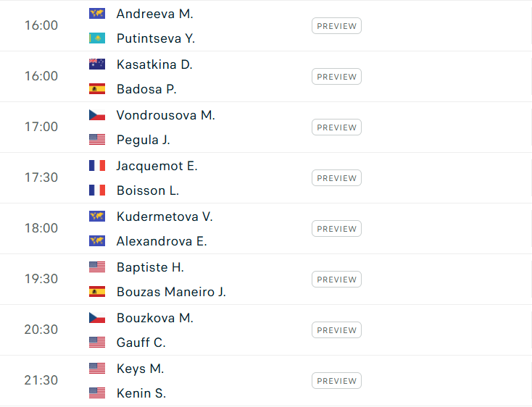The image size is (532, 407).
Task: Select player name Gauff C.
Action: (141, 343)
